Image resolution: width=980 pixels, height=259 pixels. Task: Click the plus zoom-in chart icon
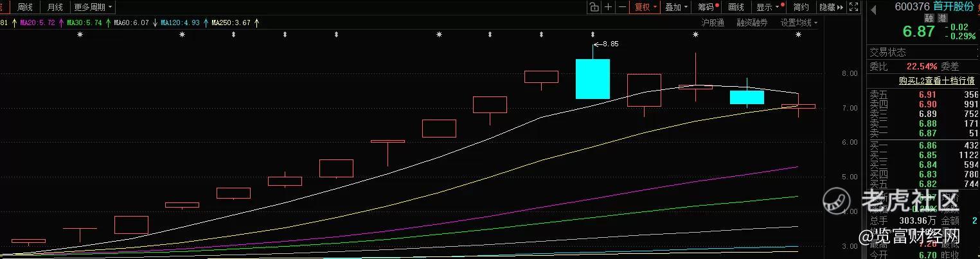point(608,7)
